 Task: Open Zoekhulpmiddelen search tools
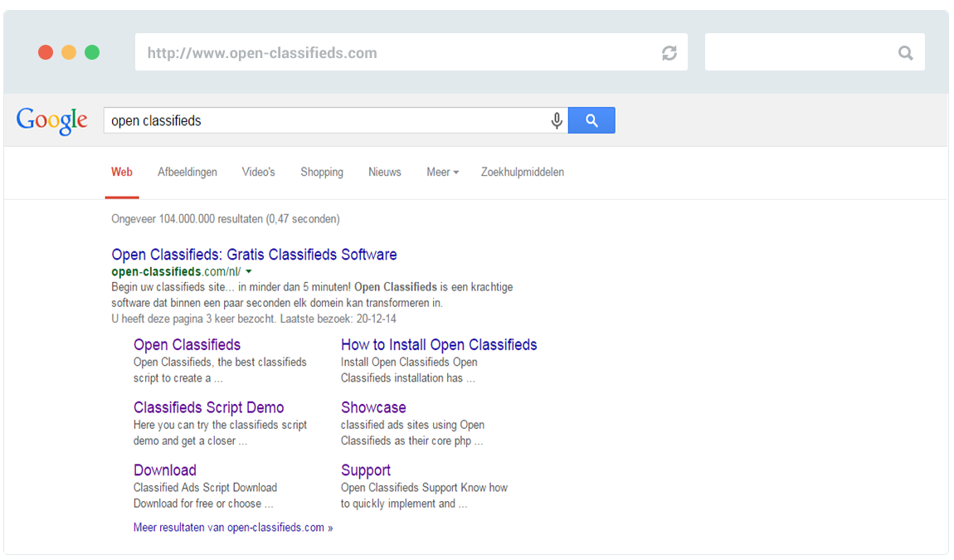(x=523, y=173)
